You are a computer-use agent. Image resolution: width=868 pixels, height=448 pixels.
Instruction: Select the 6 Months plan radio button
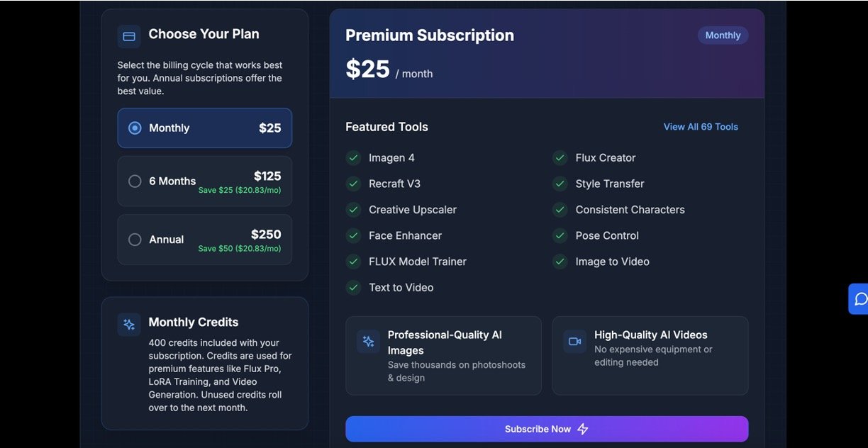point(135,181)
